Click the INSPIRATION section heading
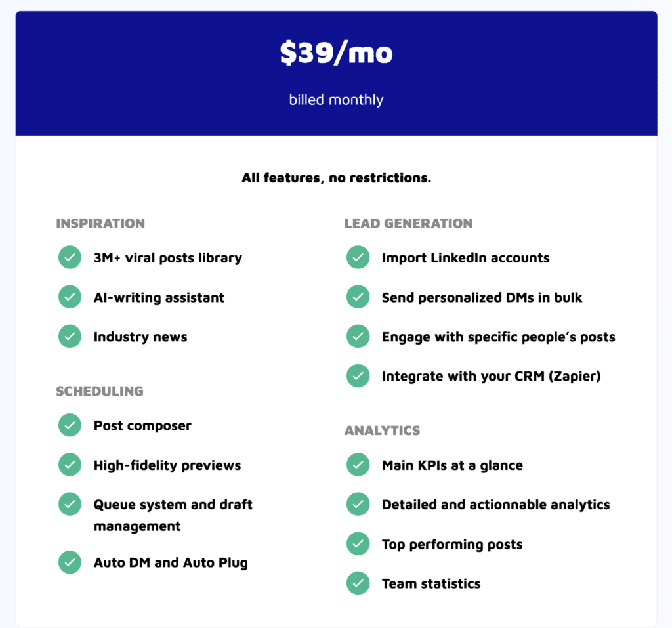The width and height of the screenshot is (672, 628). pos(100,223)
